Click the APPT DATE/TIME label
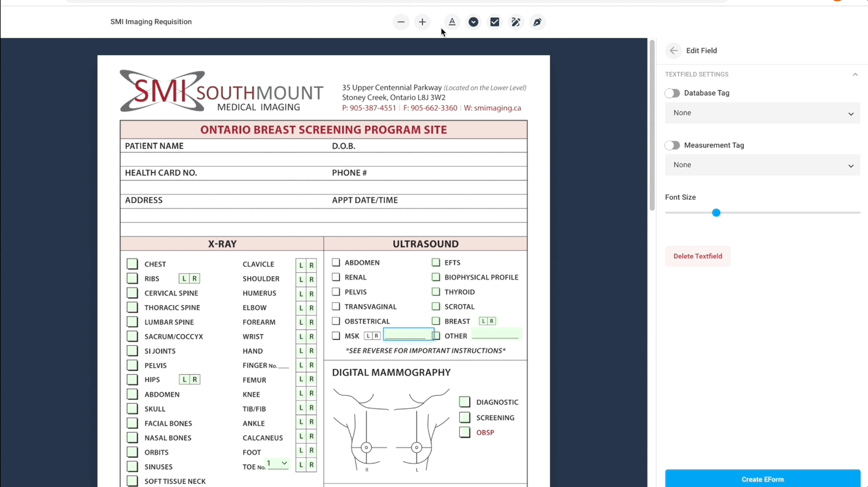This screenshot has height=487, width=868. click(365, 200)
